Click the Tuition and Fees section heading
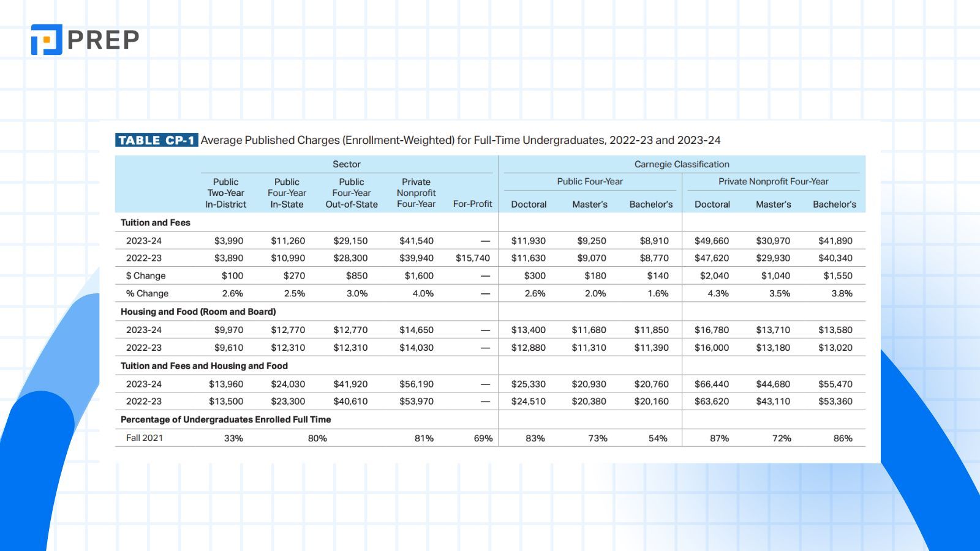Viewport: 980px width, 551px height. (156, 222)
